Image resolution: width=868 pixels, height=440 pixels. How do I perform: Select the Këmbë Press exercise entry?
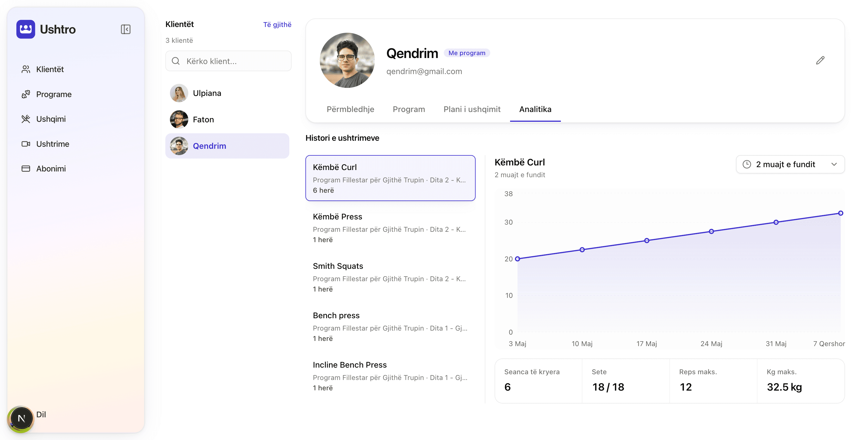click(390, 227)
